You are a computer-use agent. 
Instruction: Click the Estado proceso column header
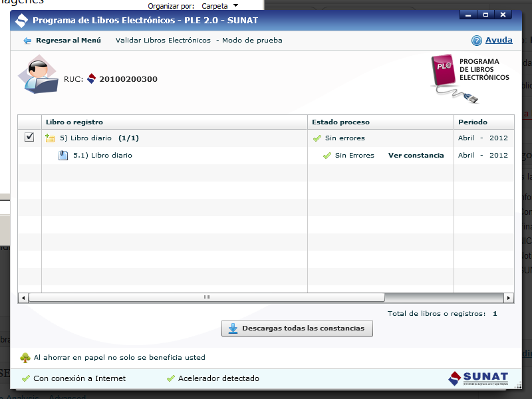tap(380, 122)
